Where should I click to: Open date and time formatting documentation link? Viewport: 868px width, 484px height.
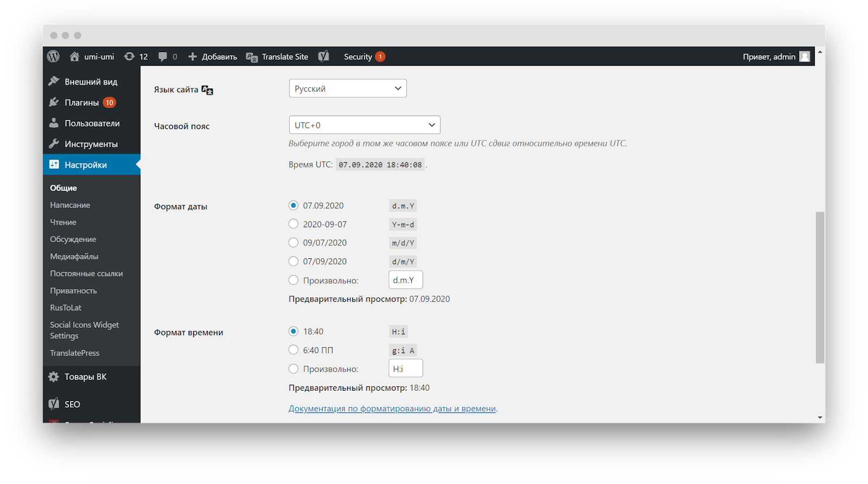(392, 409)
